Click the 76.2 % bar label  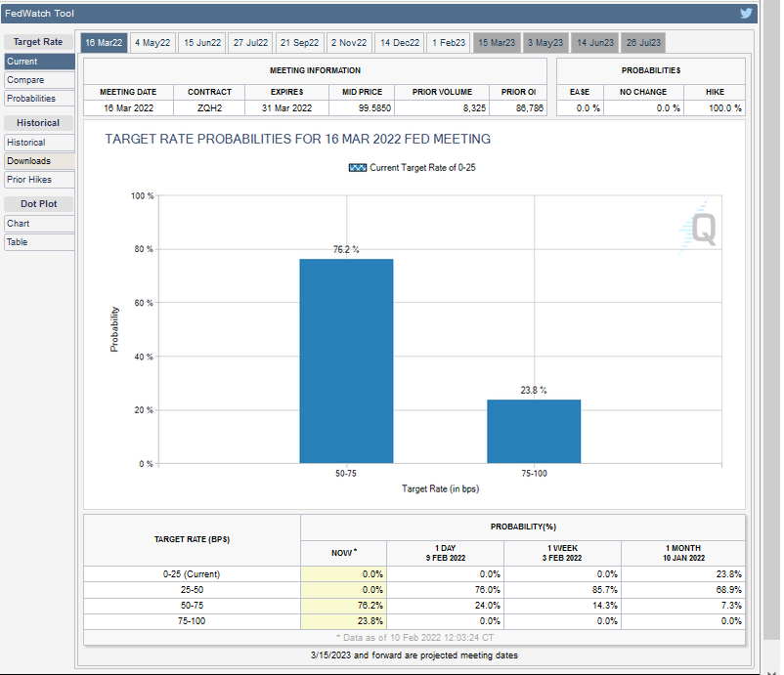(x=346, y=249)
